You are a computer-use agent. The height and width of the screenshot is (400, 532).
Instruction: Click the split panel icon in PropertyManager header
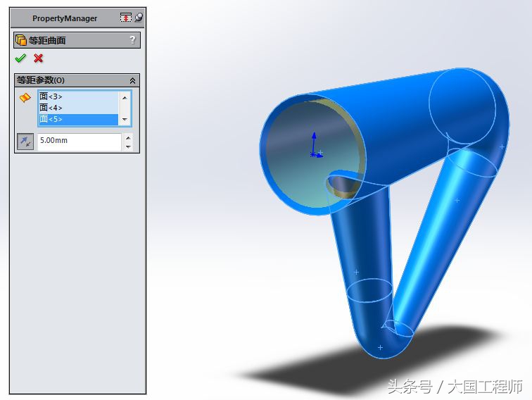[126, 18]
